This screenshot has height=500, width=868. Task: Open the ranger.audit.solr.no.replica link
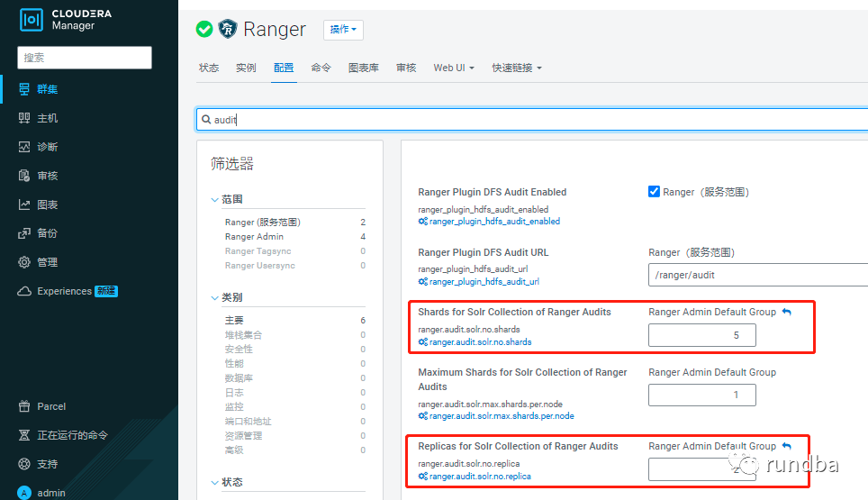tap(480, 477)
